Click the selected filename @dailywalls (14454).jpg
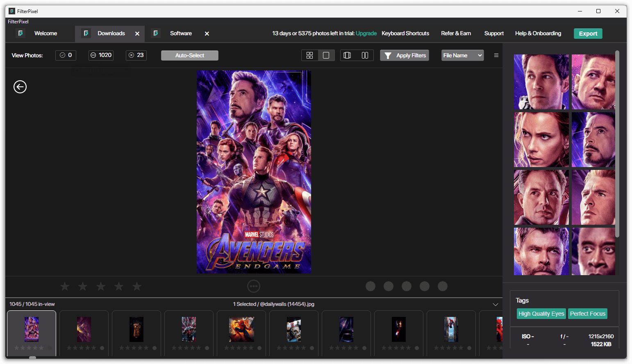The height and width of the screenshot is (364, 632). 287,304
